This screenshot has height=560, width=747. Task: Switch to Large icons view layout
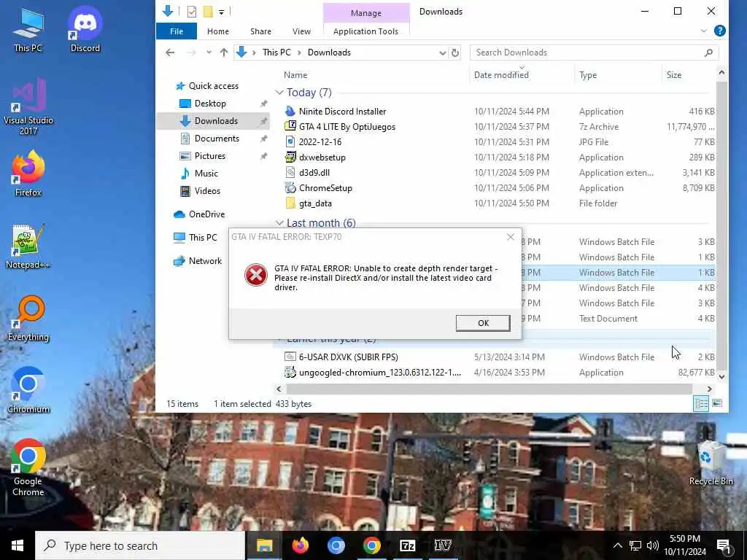(x=717, y=403)
